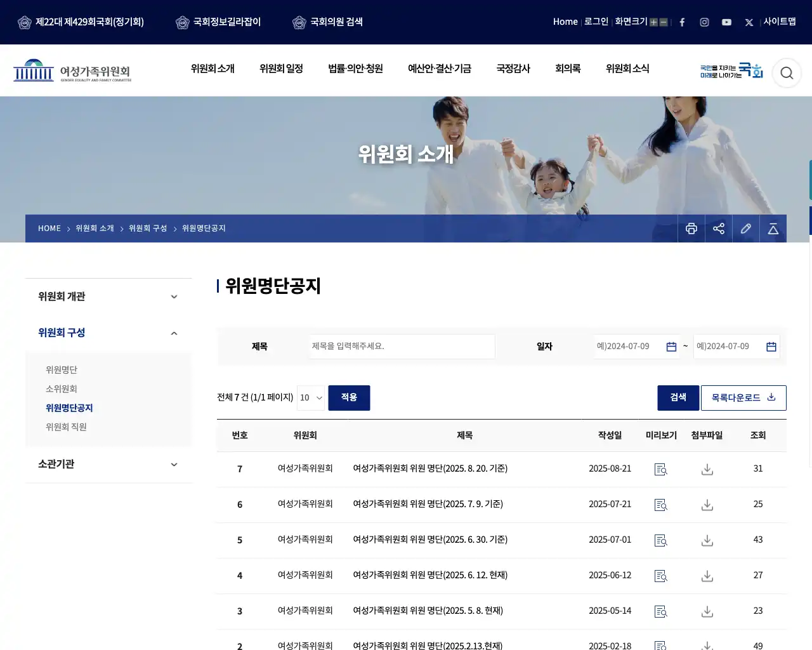Open the 위원회 소개 main menu
Screen dimensions: 812x650
point(213,69)
